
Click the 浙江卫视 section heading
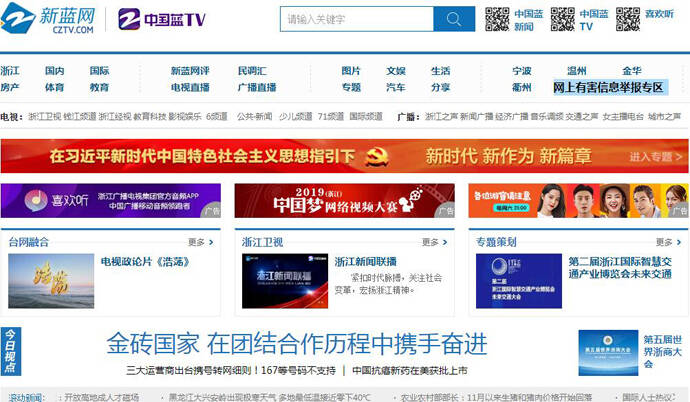pos(262,242)
